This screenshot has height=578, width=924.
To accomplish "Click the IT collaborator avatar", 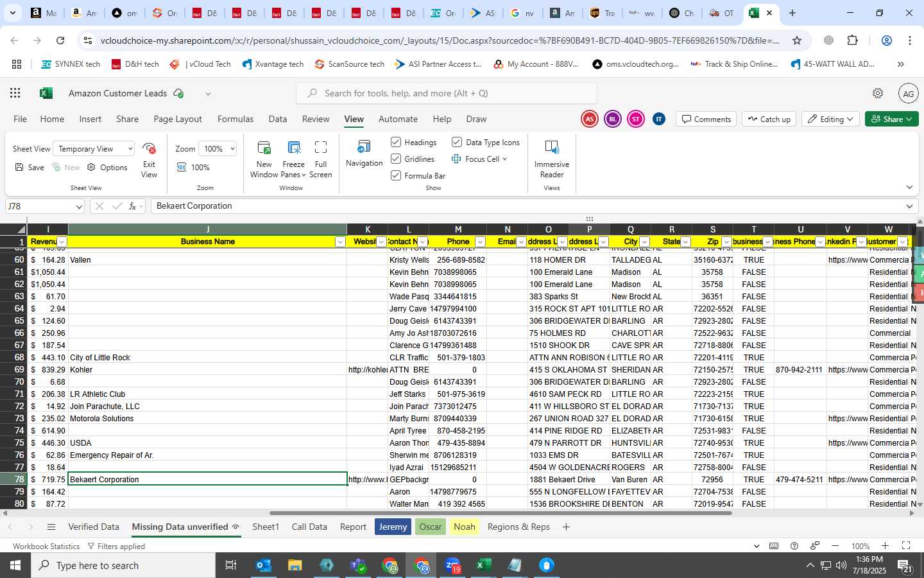I will click(x=659, y=119).
